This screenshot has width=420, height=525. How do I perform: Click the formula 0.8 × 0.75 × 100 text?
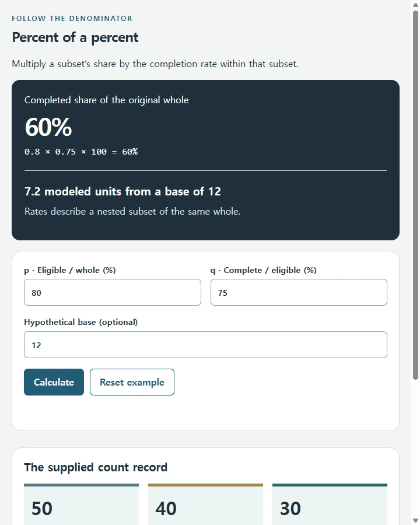81,152
